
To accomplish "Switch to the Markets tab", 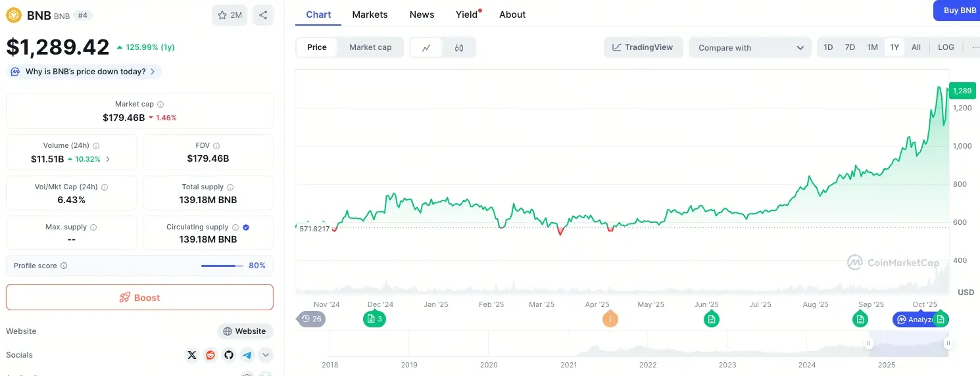I will tap(370, 14).
